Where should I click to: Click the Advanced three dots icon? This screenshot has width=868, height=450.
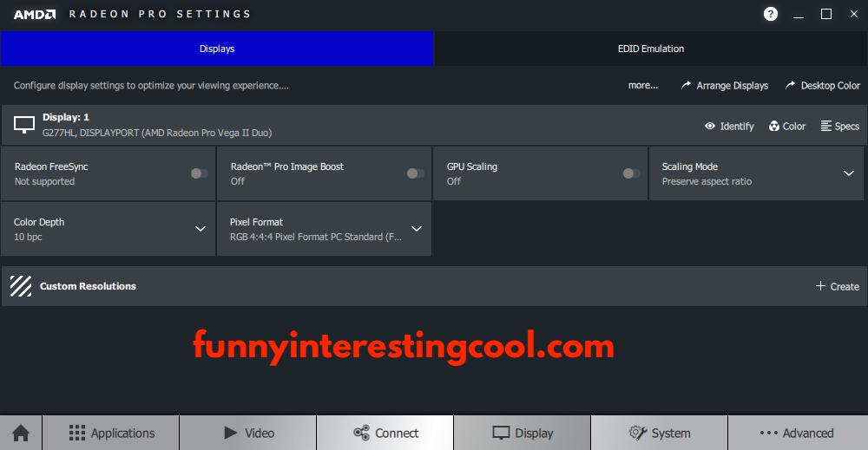(x=768, y=433)
